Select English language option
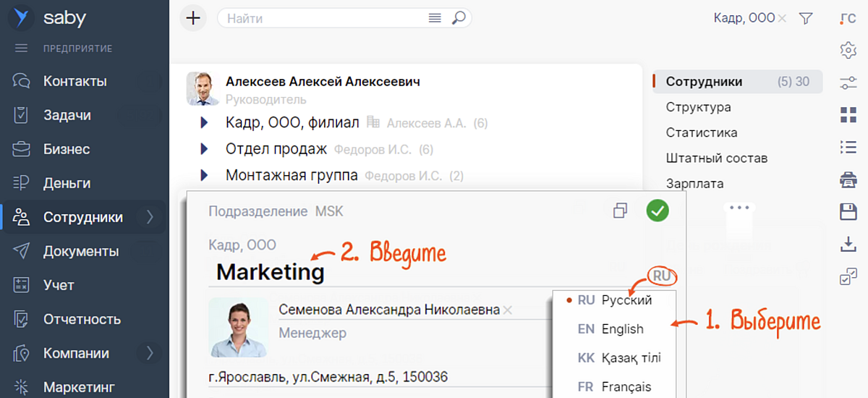Screen dimensions: 868x398 coord(621,329)
